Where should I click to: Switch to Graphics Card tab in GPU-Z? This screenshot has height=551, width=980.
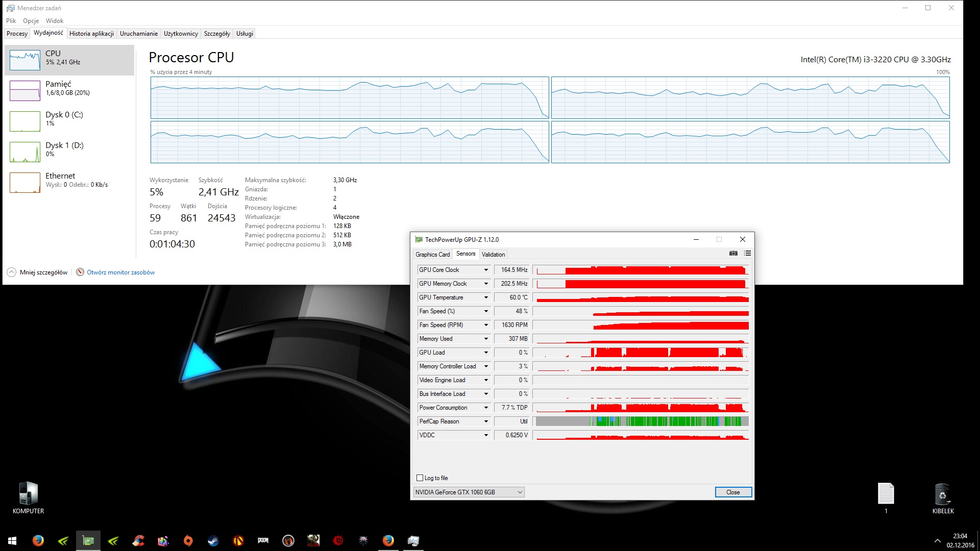[432, 255]
